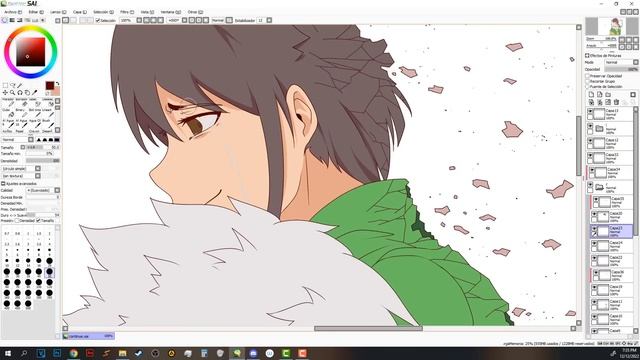Show the color wheel panel icon
This screenshot has width=640, height=360.
(x=5, y=20)
